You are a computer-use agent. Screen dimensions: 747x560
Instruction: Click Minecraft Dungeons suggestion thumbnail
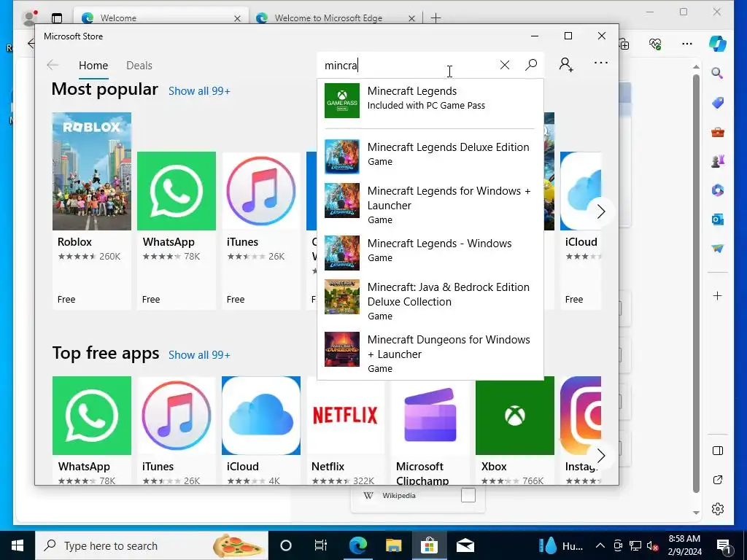pyautogui.click(x=342, y=349)
